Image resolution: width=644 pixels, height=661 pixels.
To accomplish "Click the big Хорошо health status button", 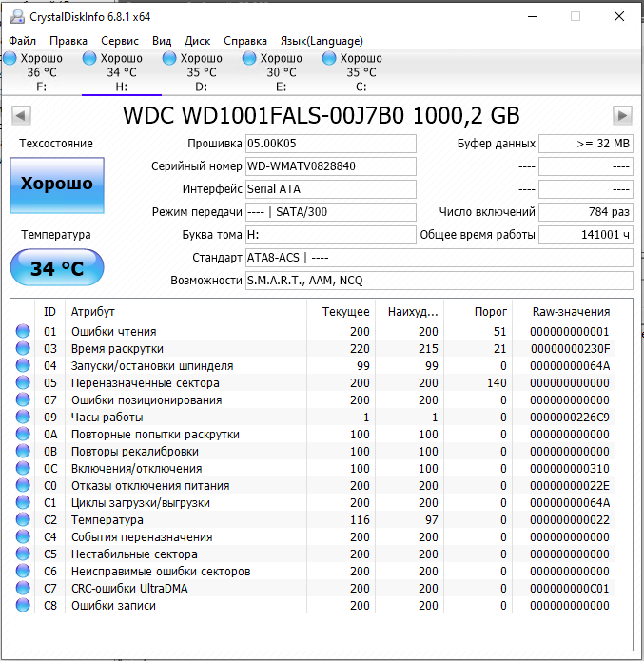I will coord(57,185).
